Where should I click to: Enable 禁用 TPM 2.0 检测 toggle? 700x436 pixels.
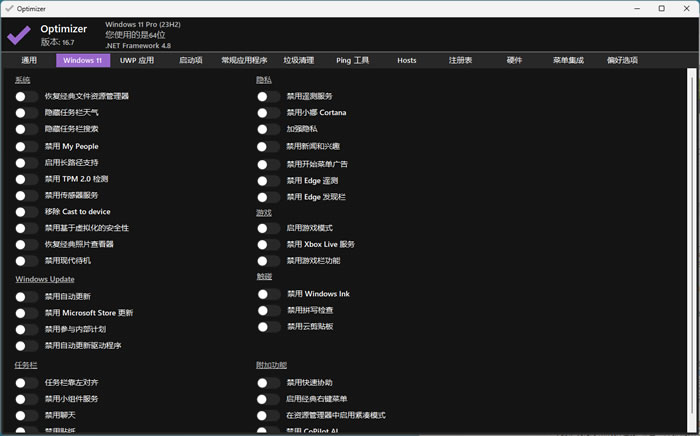click(x=27, y=179)
